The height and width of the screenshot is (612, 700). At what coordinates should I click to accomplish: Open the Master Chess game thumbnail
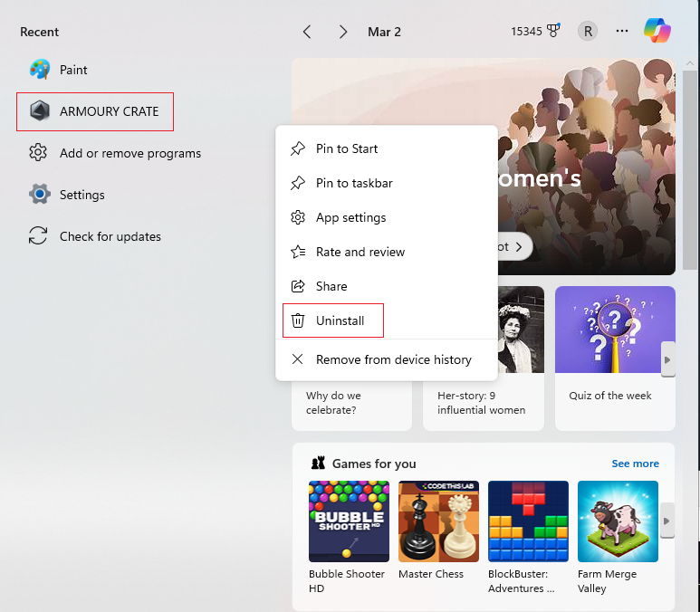point(438,521)
